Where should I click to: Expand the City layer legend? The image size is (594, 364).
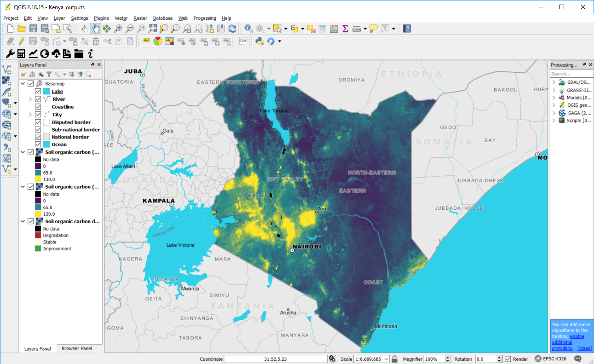click(30, 115)
